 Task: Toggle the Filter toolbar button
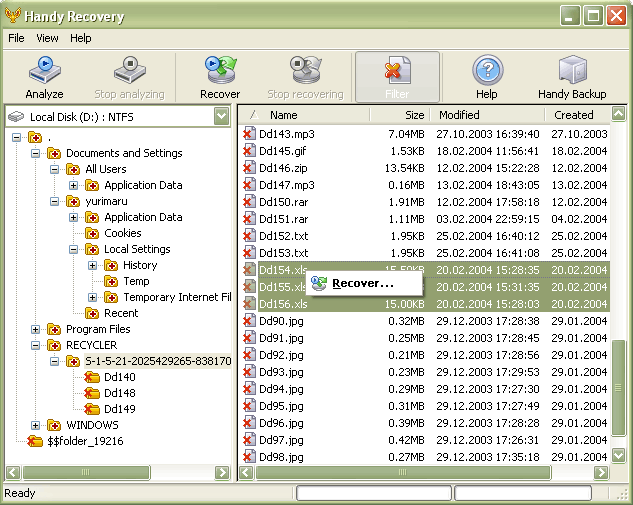click(397, 77)
